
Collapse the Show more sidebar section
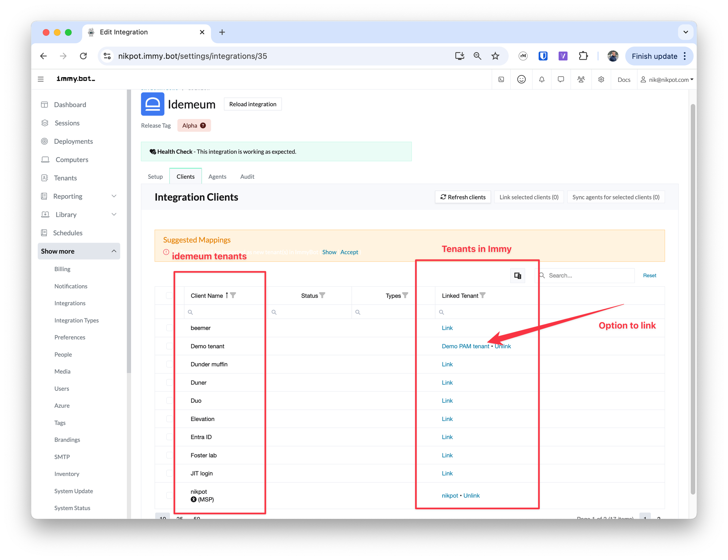79,251
